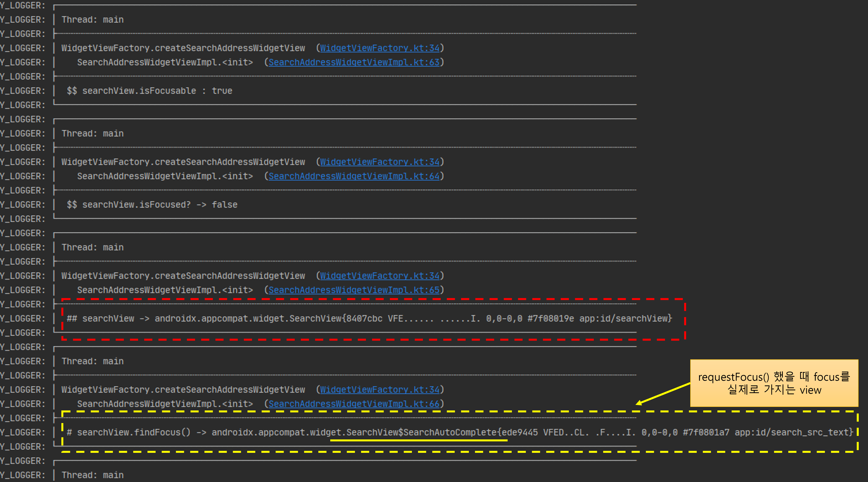Click WidgetViewFactory.kt:34 link above the kt:65 line

(380, 276)
